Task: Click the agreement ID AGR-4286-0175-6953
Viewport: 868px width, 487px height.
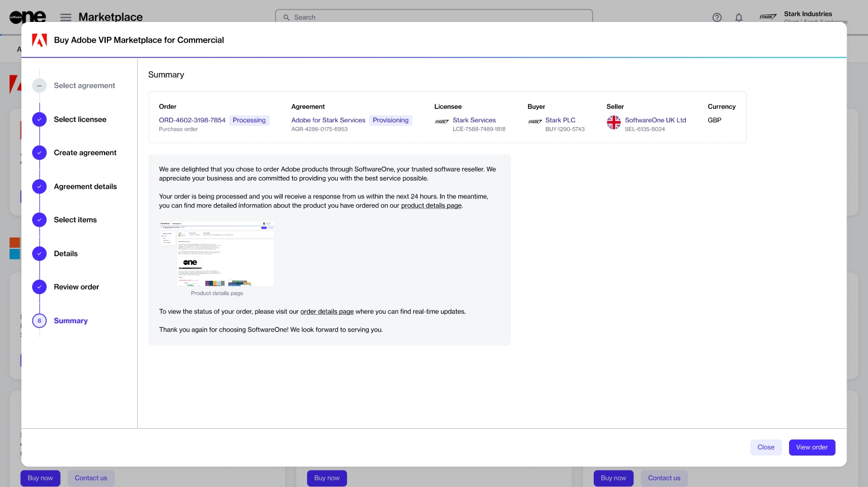Action: click(319, 129)
